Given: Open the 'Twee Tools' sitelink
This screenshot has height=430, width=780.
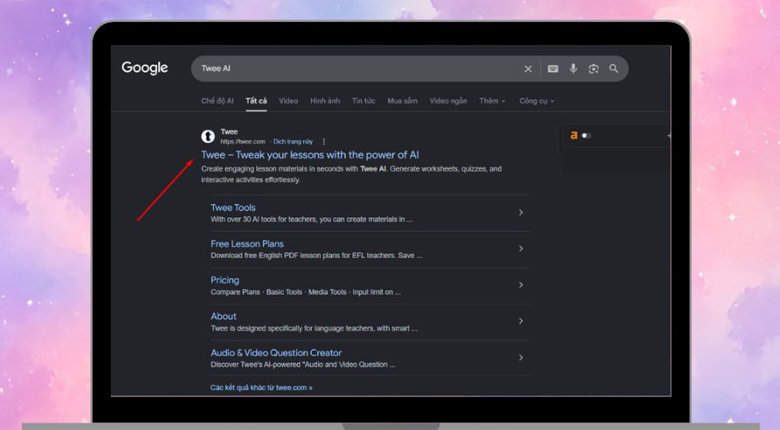Looking at the screenshot, I should click(233, 208).
